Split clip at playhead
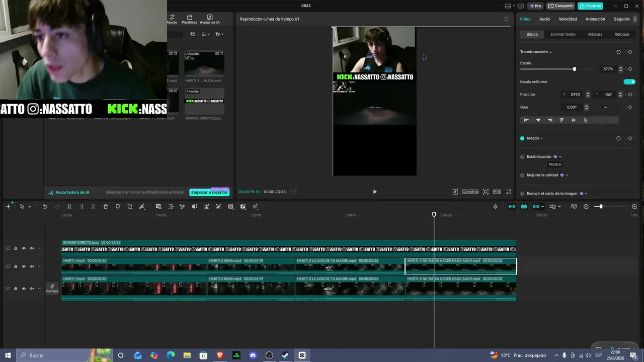 (x=69, y=207)
